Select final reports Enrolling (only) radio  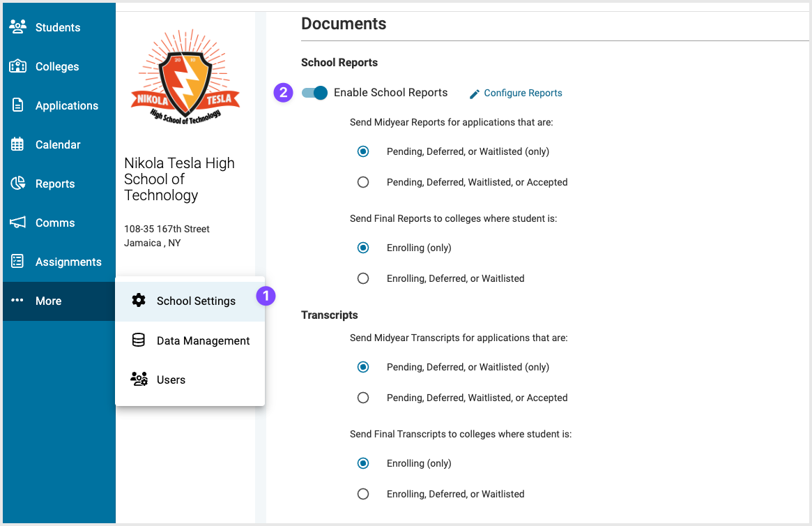363,248
